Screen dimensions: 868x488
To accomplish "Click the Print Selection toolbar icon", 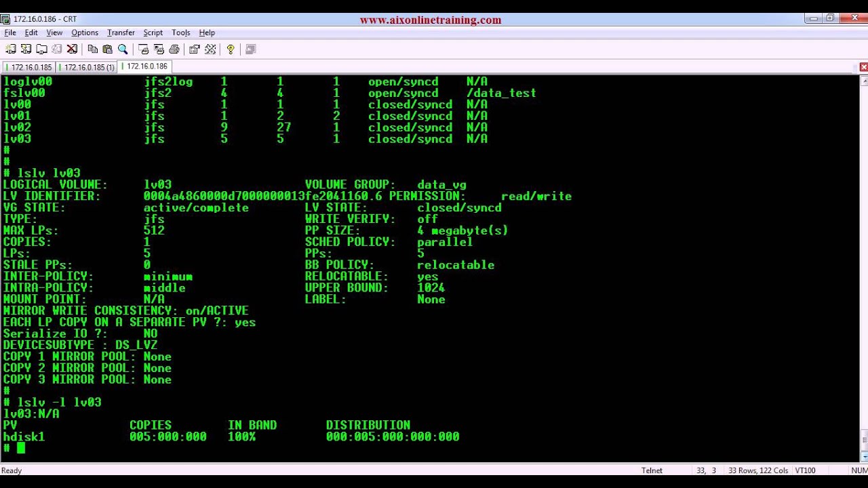I will (159, 49).
